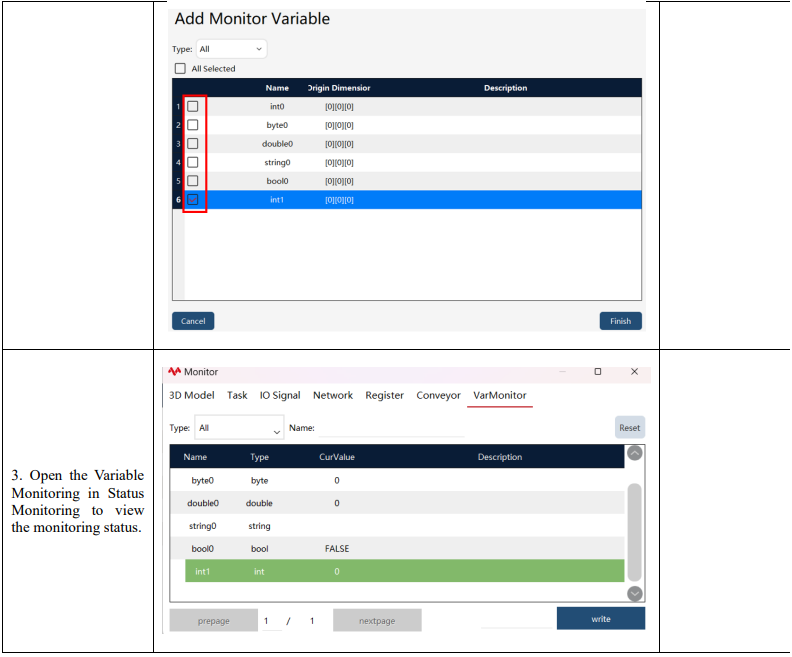This screenshot has width=792, height=657.
Task: Click the Finish button
Action: (620, 321)
